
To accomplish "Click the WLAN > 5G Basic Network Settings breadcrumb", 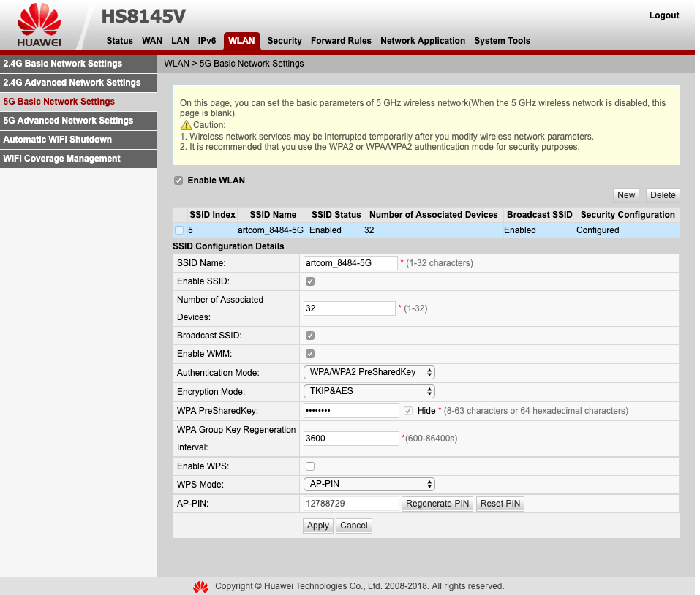I will click(x=234, y=64).
